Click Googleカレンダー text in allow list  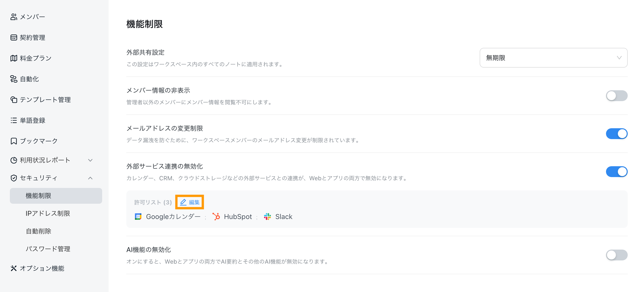(x=173, y=217)
